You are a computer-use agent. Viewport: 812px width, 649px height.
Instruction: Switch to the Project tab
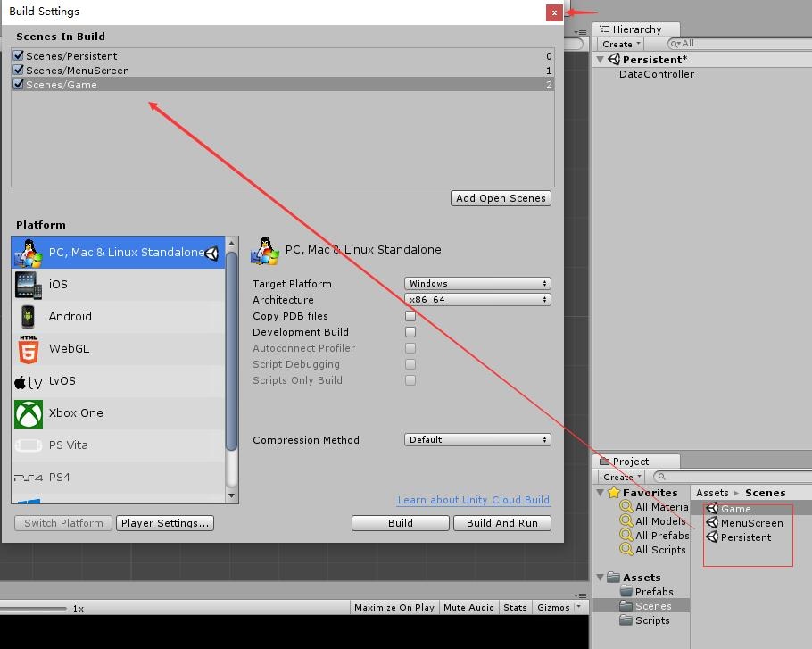(636, 462)
